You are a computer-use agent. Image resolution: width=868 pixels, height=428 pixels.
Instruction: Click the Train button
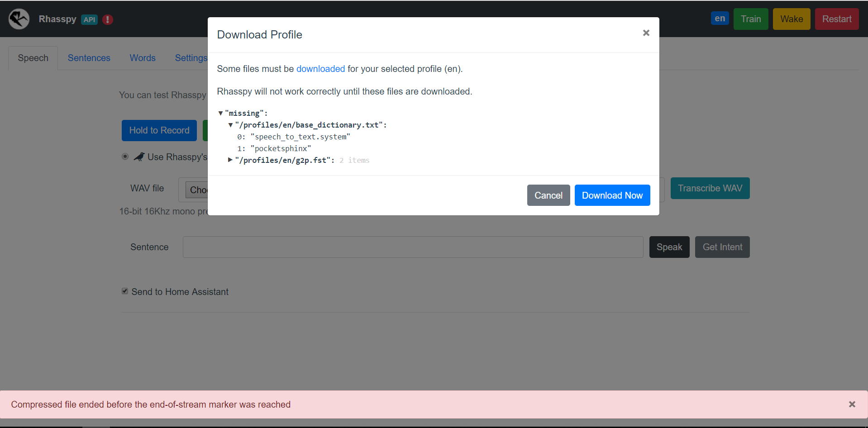[750, 19]
